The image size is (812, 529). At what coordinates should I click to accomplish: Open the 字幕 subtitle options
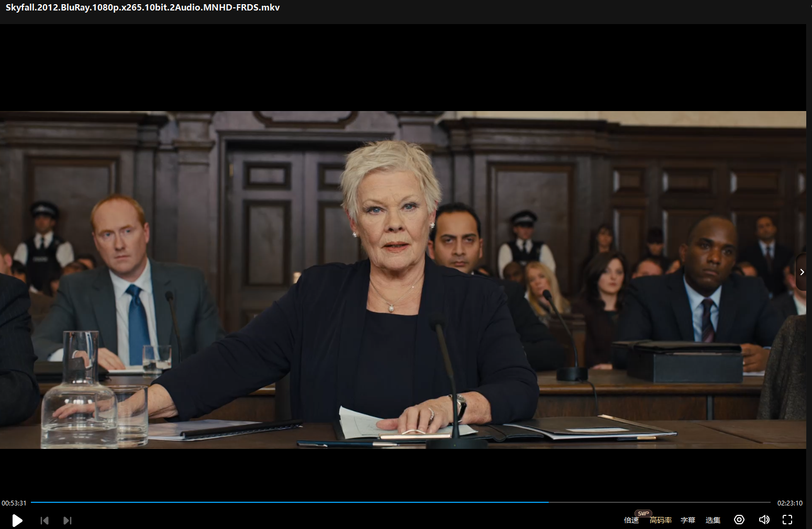coord(688,520)
